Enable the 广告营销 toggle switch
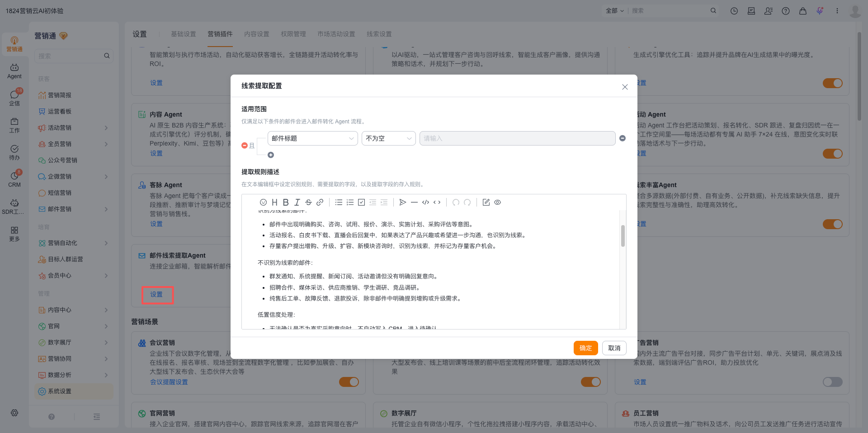Image resolution: width=868 pixels, height=433 pixels. coord(833,382)
